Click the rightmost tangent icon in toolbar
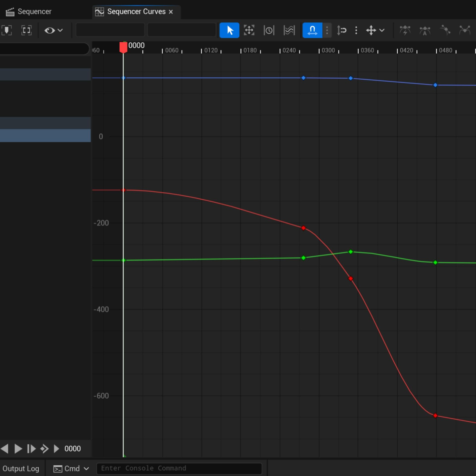 click(x=465, y=30)
